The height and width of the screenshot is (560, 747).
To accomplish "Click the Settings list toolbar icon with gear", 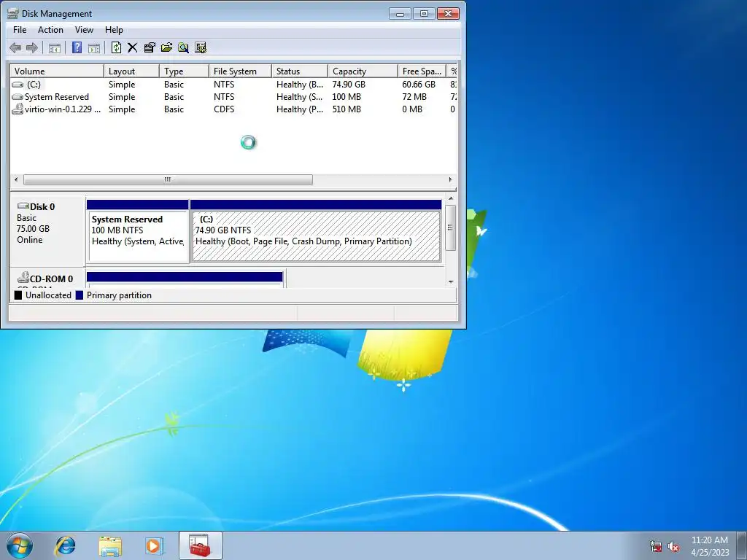I will 201,47.
